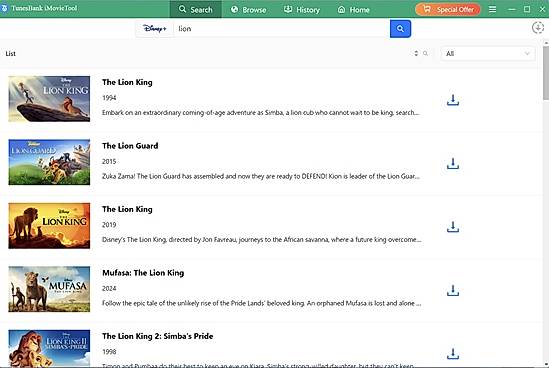Go to the Home tab
The height and width of the screenshot is (368, 549).
353,9
